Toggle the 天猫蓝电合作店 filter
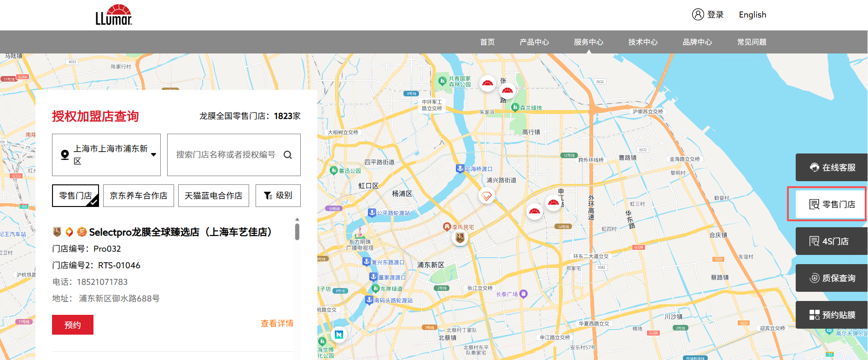 pyautogui.click(x=214, y=196)
